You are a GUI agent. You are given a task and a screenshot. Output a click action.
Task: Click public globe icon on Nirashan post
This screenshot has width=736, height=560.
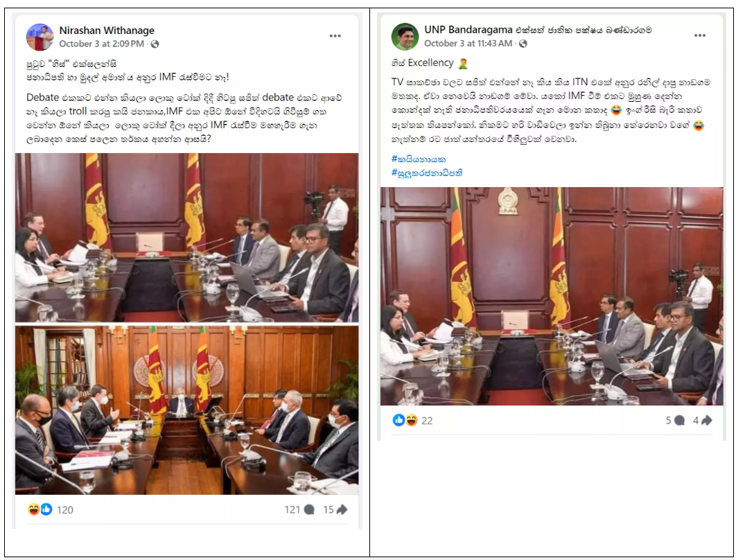(155, 44)
